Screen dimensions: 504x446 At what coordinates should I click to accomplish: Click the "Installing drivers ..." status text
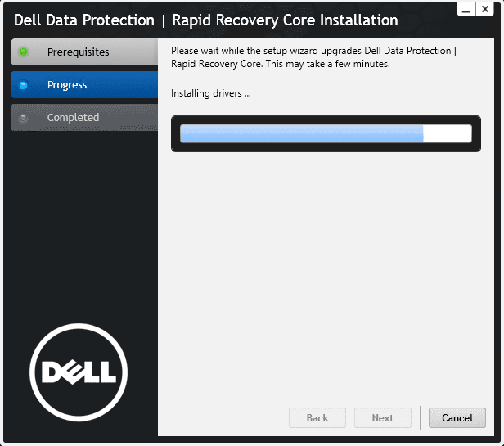click(210, 93)
